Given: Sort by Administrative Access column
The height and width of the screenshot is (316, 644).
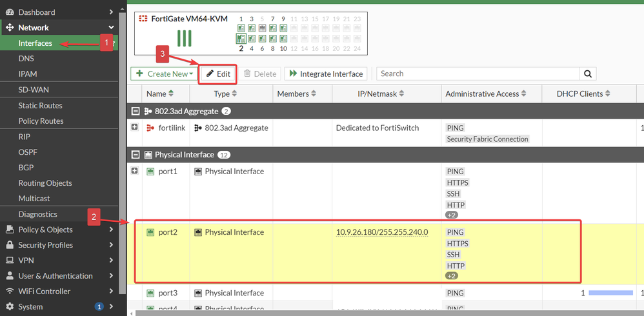Looking at the screenshot, I should [486, 94].
